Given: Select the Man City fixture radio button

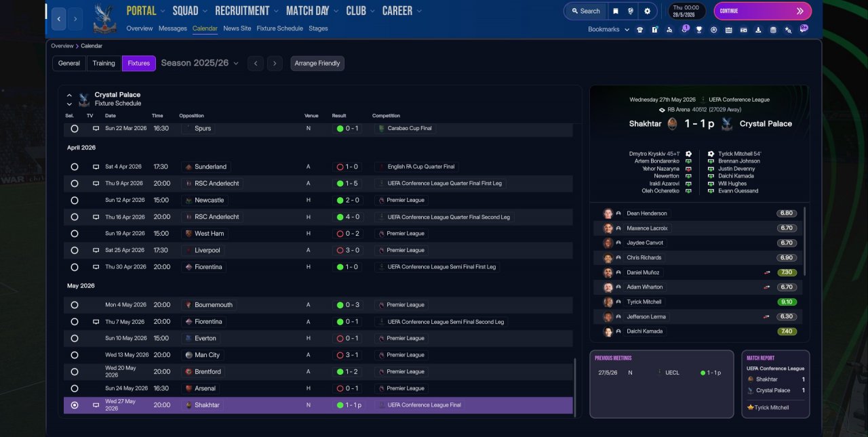Looking at the screenshot, I should pyautogui.click(x=75, y=355).
